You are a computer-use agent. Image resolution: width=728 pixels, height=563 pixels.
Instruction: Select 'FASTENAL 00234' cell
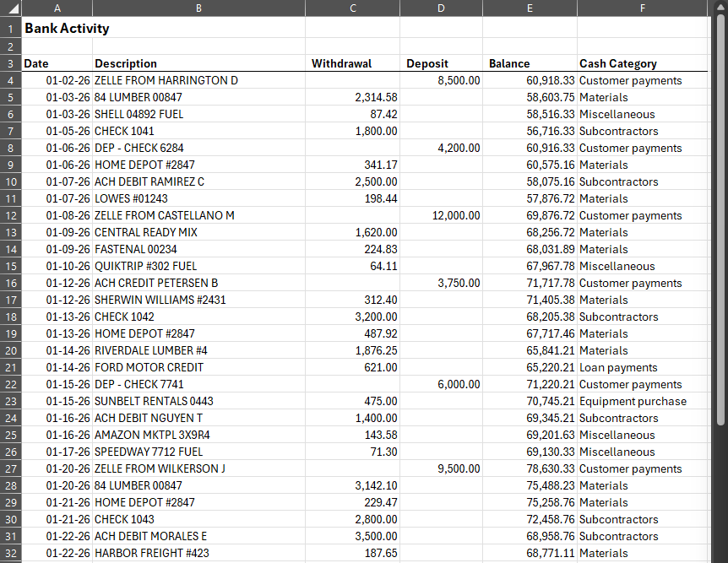198,249
